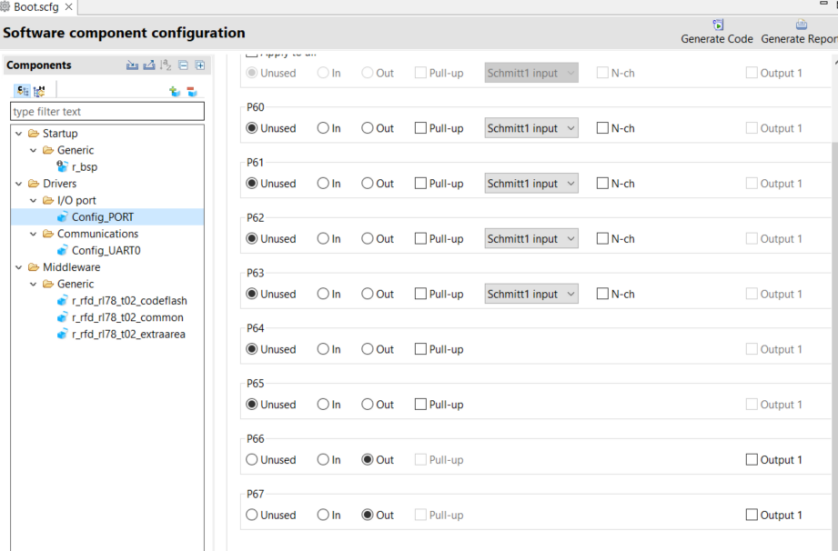Remove component with the red minus icon
This screenshot has width=838, height=552.
[x=192, y=91]
